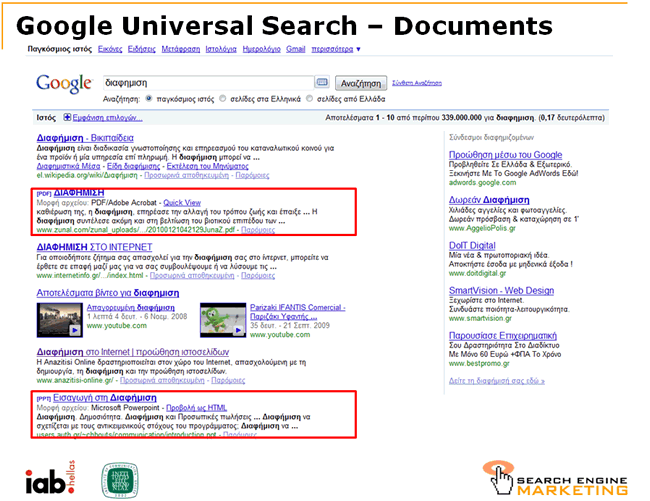This screenshot has width=650, height=501.
Task: Open the SmartVision - Web Design ad
Action: [501, 290]
